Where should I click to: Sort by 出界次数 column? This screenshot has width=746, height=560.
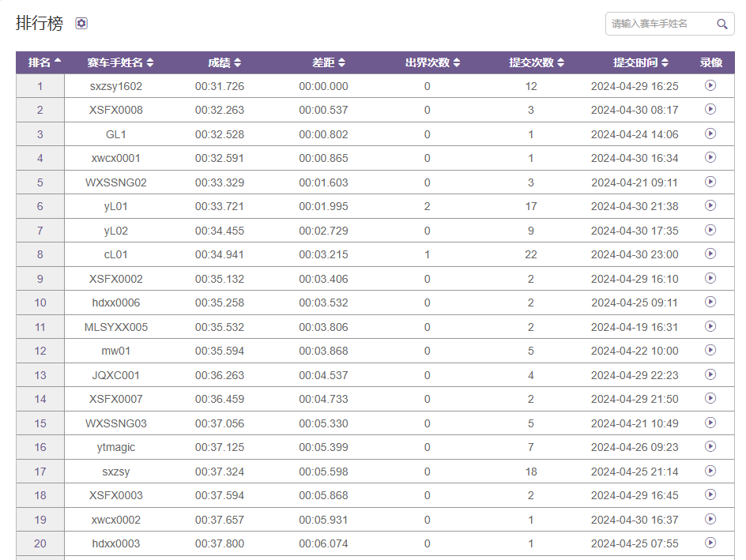click(x=432, y=62)
